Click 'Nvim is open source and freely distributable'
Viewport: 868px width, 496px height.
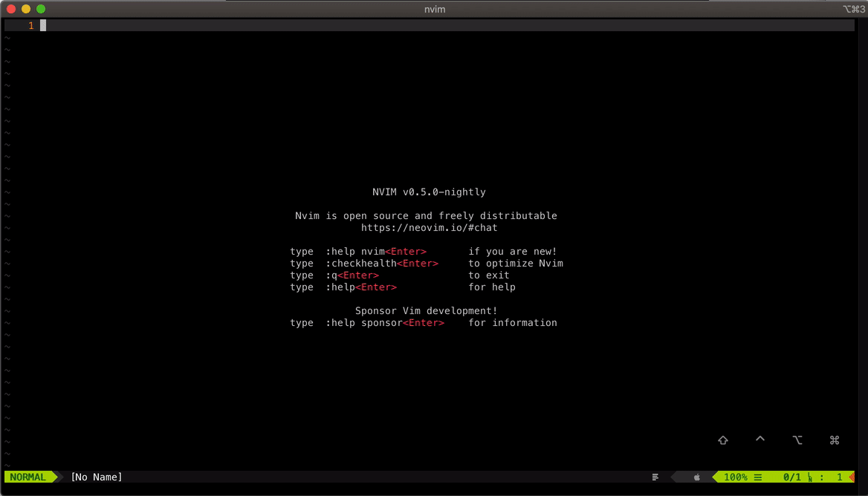(x=426, y=215)
